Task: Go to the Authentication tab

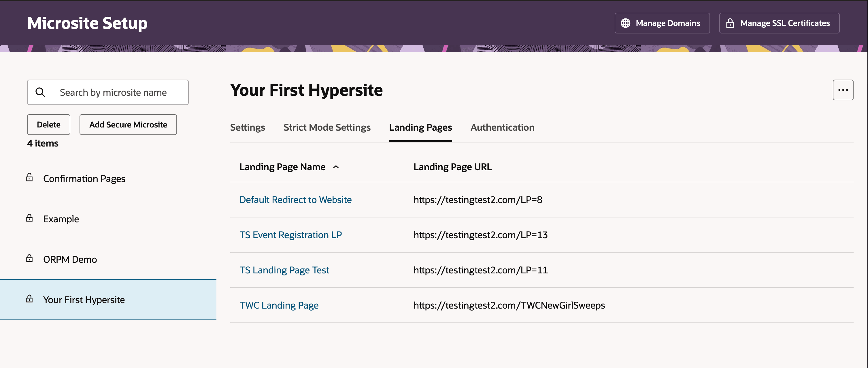Action: pyautogui.click(x=502, y=127)
